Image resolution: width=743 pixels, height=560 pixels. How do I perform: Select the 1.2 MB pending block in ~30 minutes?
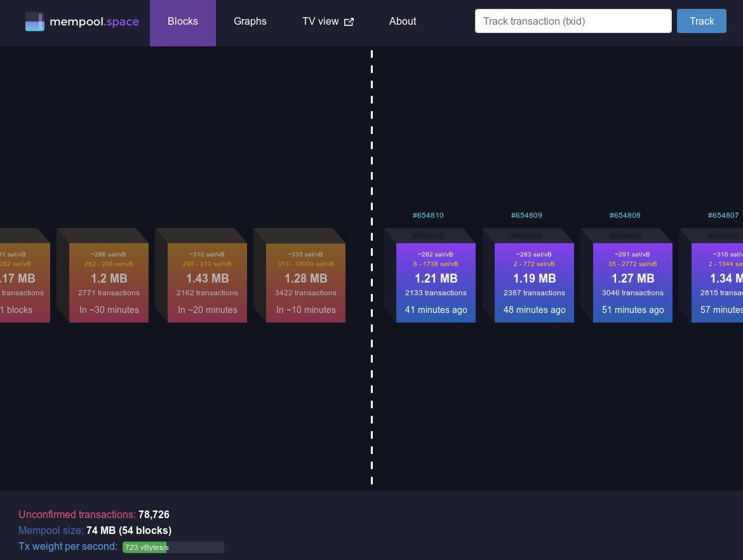click(109, 283)
